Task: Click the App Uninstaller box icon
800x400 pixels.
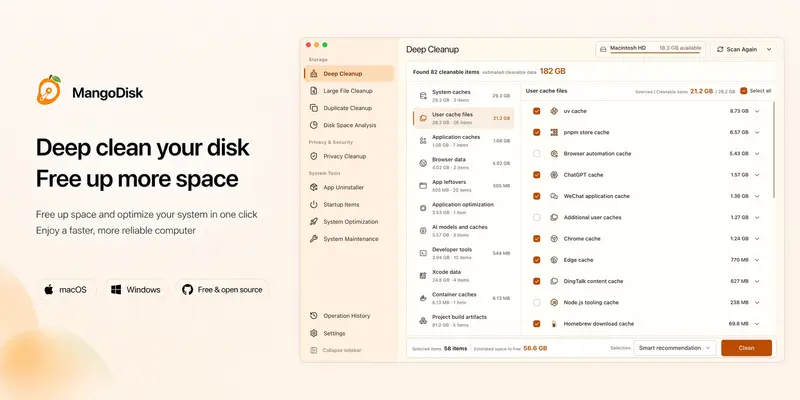Action: pos(314,187)
